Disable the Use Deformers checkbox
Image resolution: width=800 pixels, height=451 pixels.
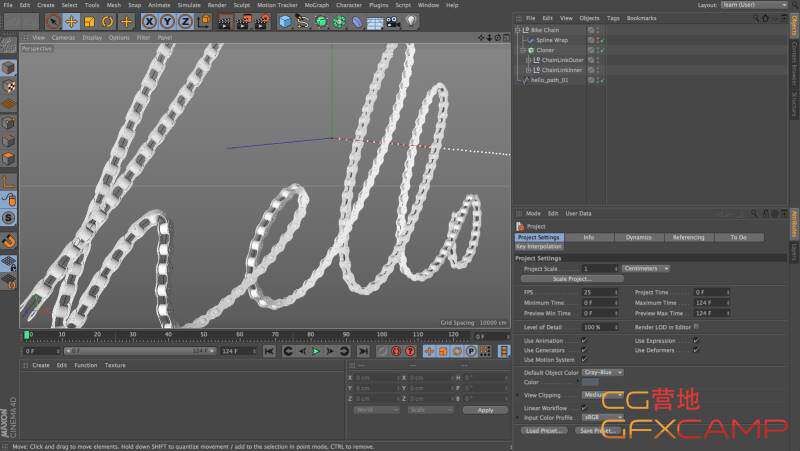tap(696, 350)
